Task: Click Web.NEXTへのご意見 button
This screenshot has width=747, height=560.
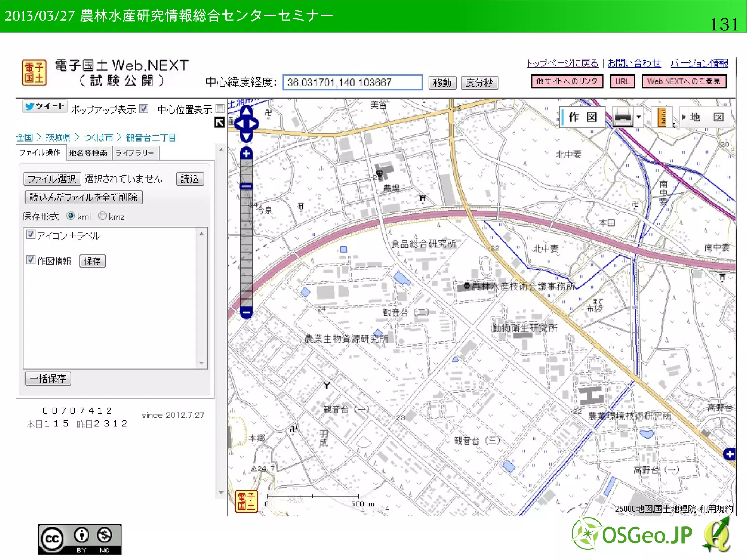Action: tap(684, 81)
